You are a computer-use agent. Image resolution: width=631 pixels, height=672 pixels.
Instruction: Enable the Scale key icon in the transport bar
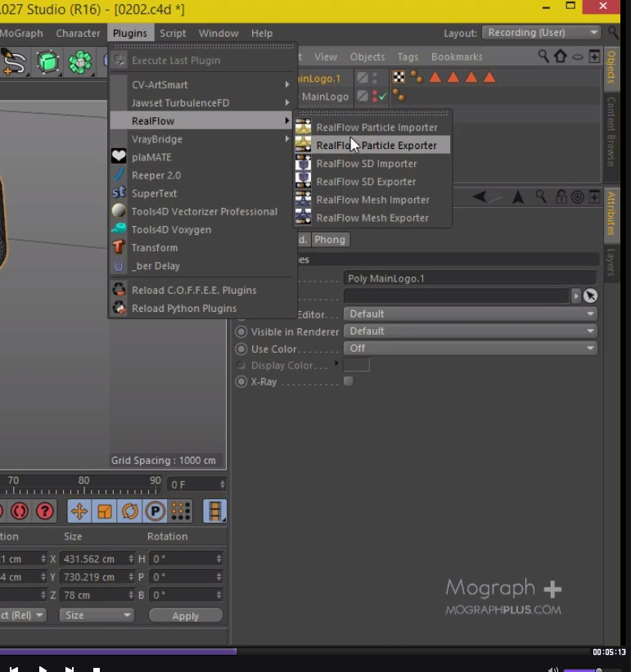coord(105,511)
